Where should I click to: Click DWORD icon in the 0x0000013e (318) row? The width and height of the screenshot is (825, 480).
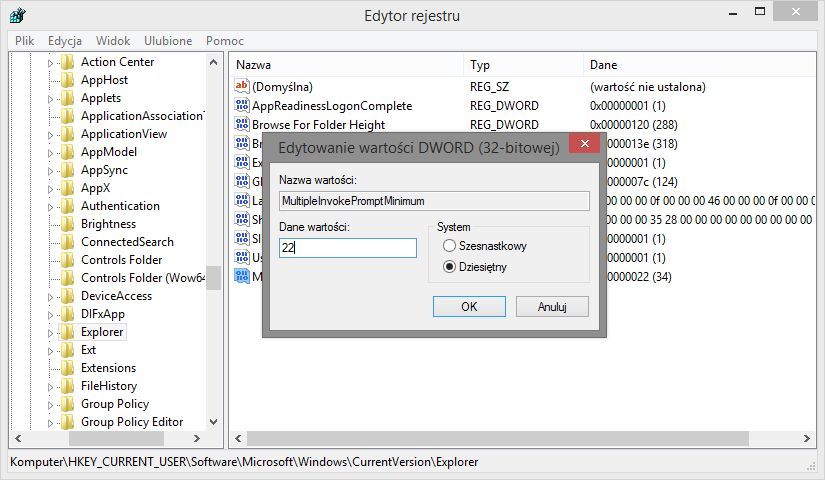pos(242,143)
